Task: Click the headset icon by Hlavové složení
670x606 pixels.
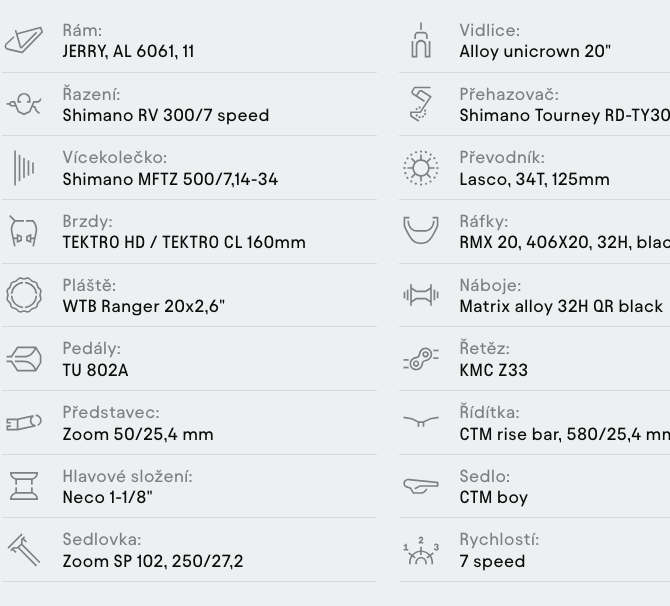Action: (24, 486)
